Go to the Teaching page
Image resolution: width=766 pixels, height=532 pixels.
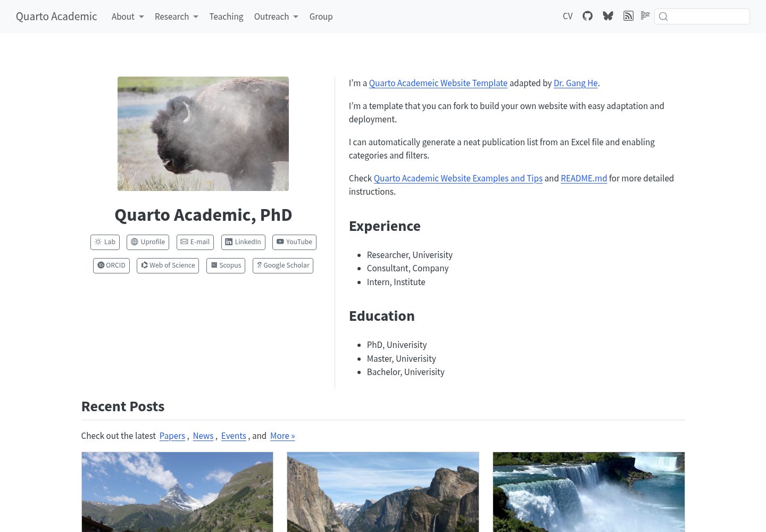tap(226, 16)
